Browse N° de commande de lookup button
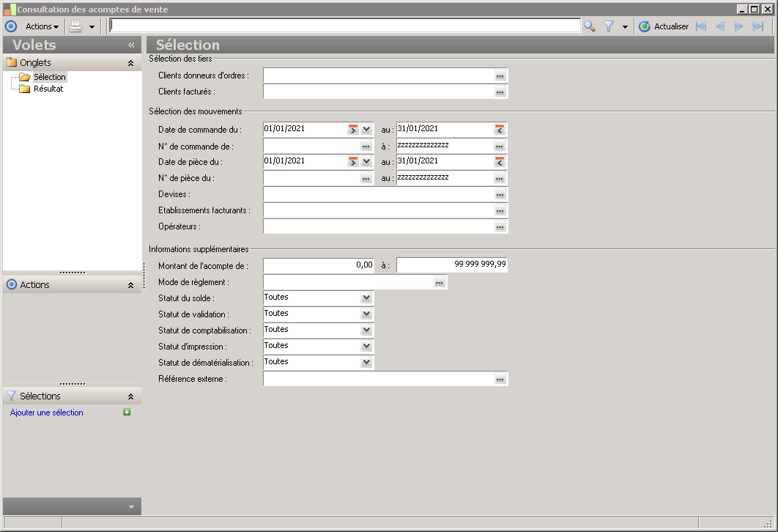Screen dimensions: 778x532 (366, 146)
